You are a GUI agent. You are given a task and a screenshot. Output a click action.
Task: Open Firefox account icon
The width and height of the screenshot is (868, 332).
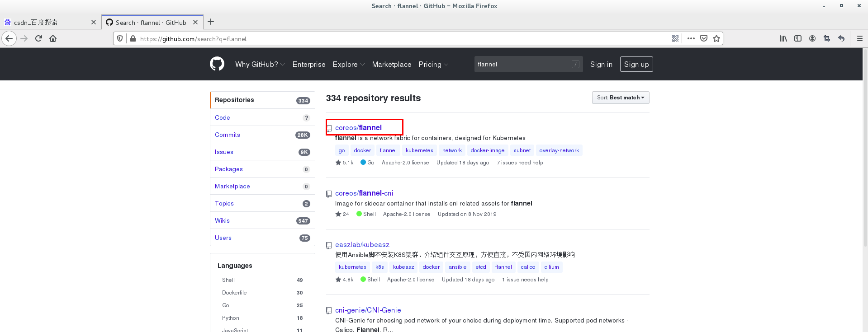point(812,38)
